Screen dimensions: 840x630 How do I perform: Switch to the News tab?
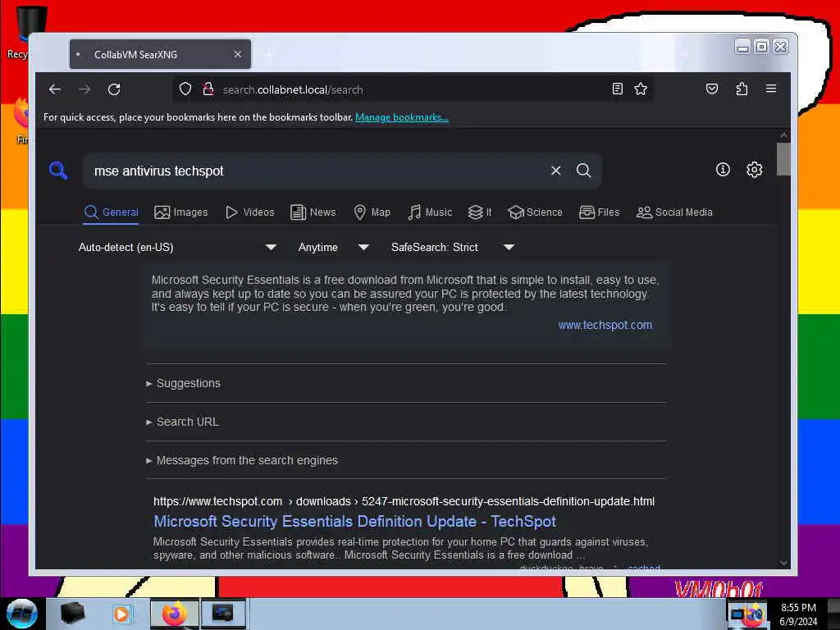(313, 212)
